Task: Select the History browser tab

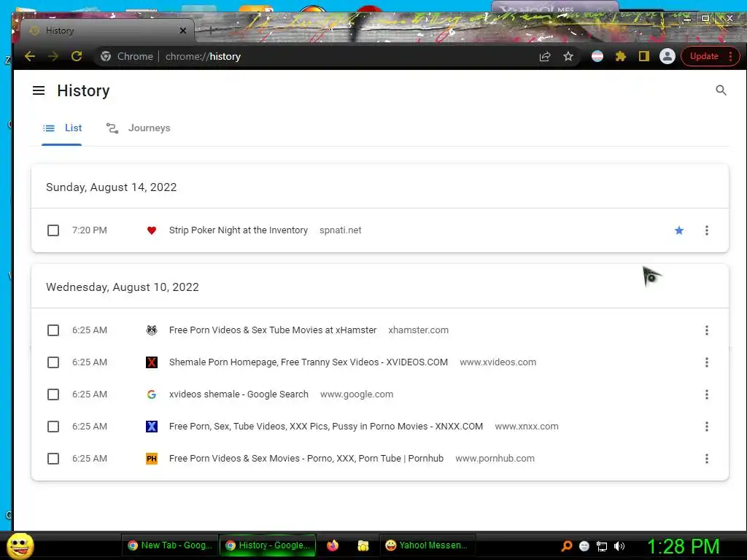Action: pyautogui.click(x=107, y=31)
